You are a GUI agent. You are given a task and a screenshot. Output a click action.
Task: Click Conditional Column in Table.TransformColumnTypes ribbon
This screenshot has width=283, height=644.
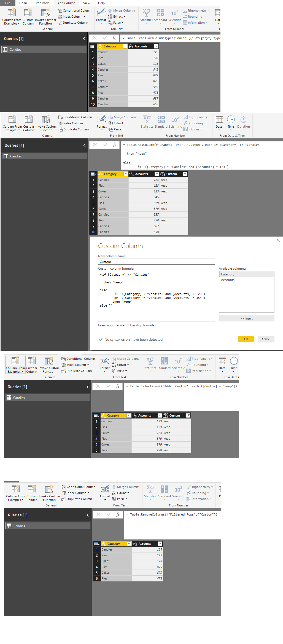pyautogui.click(x=74, y=10)
